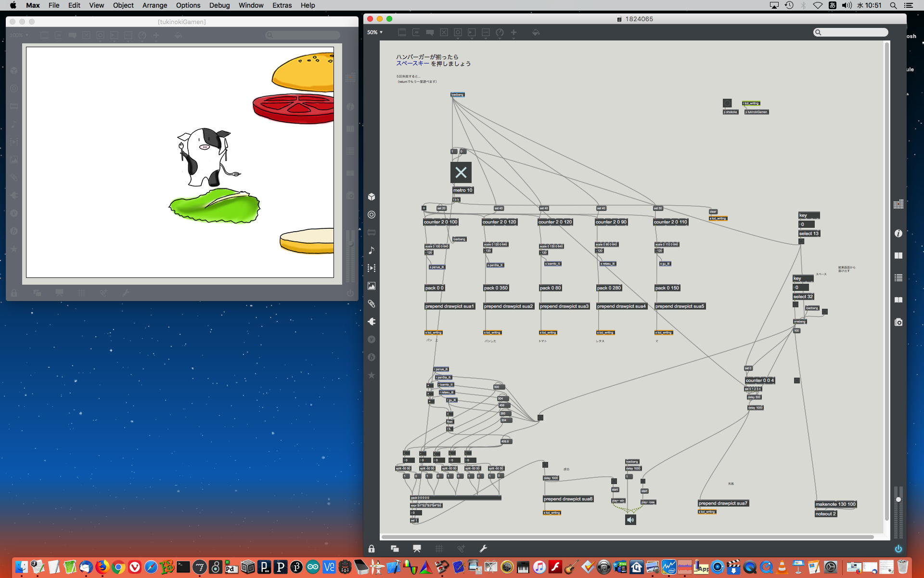Click the paint bucket Format icon

[x=536, y=33]
